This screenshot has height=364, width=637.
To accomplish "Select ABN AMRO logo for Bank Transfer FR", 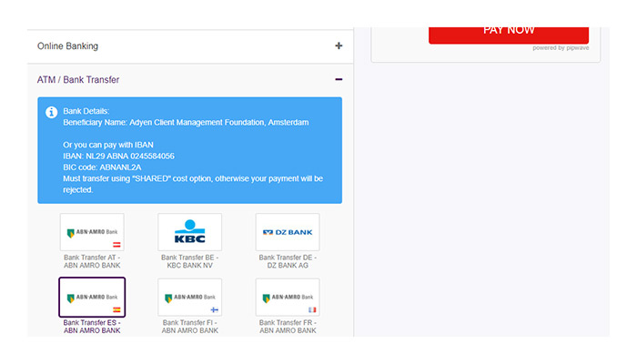I will pyautogui.click(x=288, y=297).
